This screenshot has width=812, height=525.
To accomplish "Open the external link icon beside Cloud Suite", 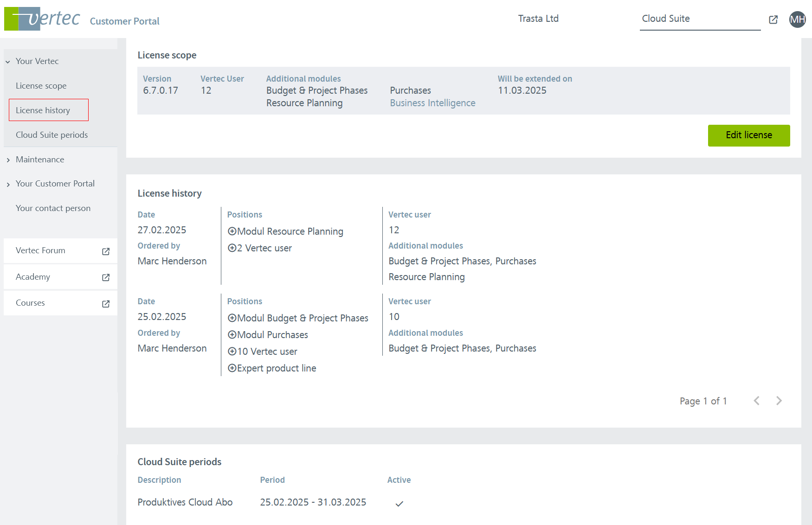I will click(773, 19).
